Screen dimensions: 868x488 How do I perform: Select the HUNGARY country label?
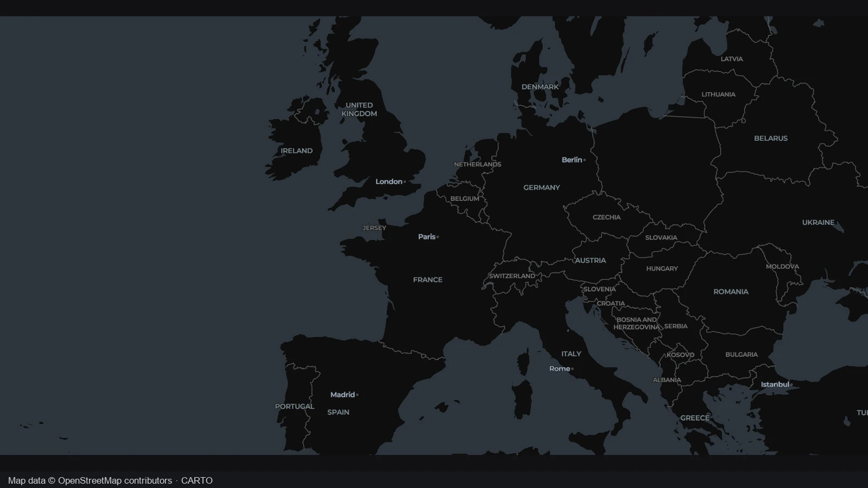click(662, 268)
